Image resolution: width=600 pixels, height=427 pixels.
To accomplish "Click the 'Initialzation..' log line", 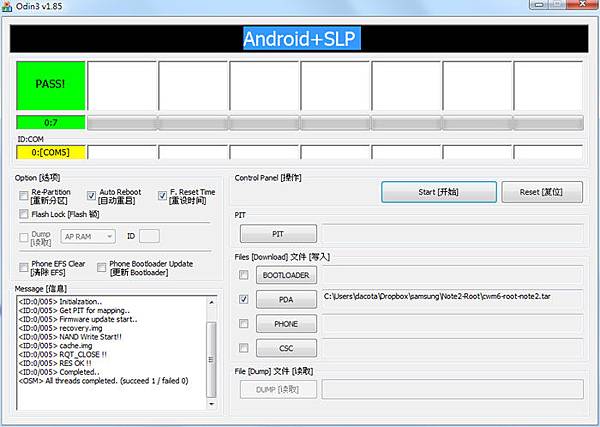I will coord(60,302).
